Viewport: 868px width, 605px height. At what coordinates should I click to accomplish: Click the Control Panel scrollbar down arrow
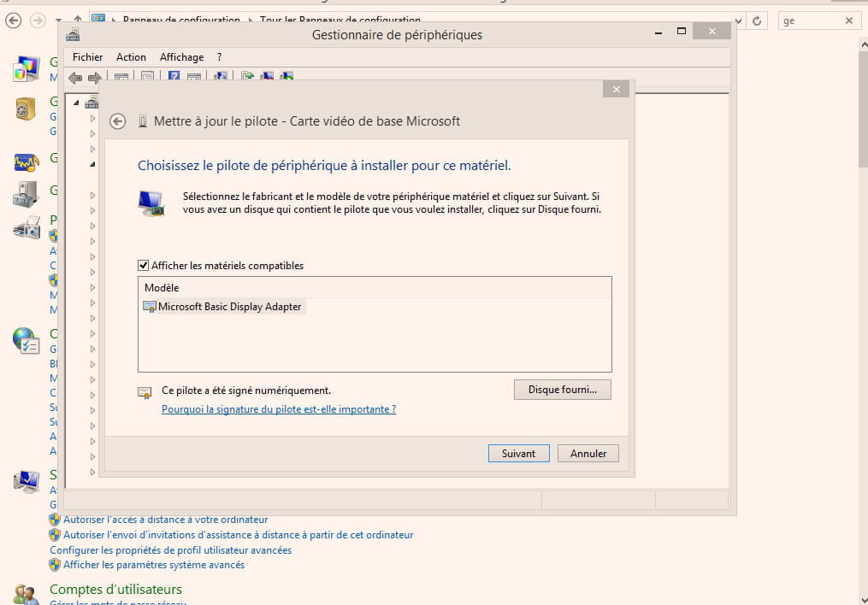coord(863,600)
